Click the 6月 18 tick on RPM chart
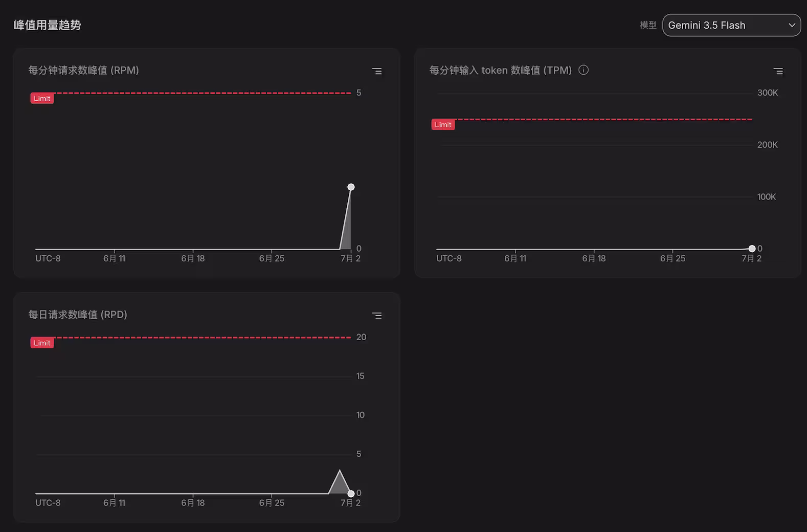Viewport: 807px width, 532px height. (193, 258)
